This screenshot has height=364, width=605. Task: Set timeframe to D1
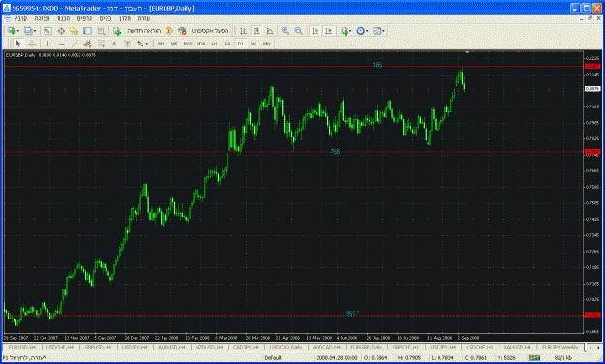click(241, 44)
